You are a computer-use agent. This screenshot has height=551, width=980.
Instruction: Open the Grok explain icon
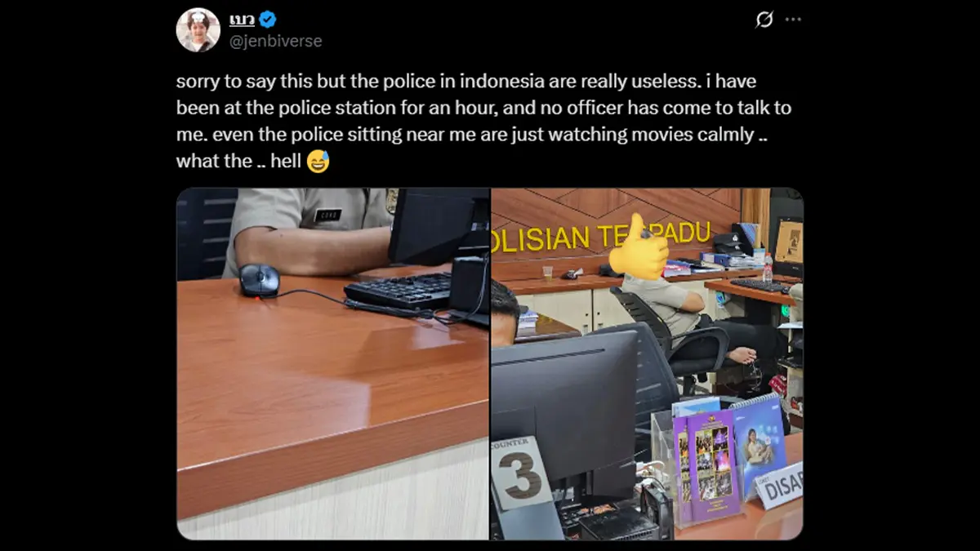coord(764,20)
